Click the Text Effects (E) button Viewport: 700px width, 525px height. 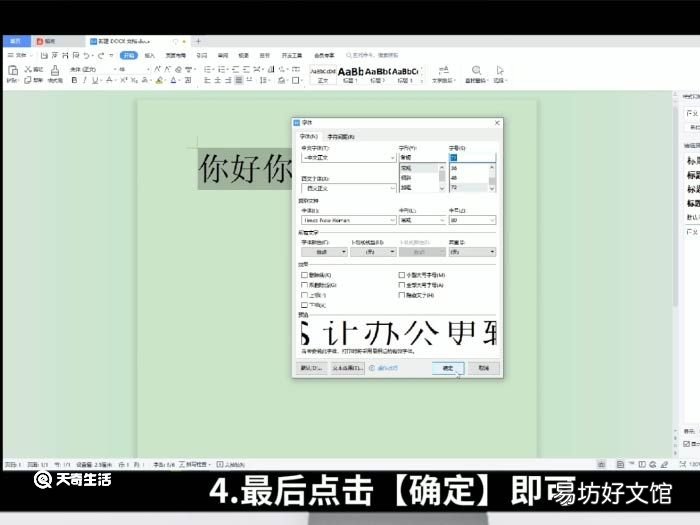pyautogui.click(x=347, y=368)
